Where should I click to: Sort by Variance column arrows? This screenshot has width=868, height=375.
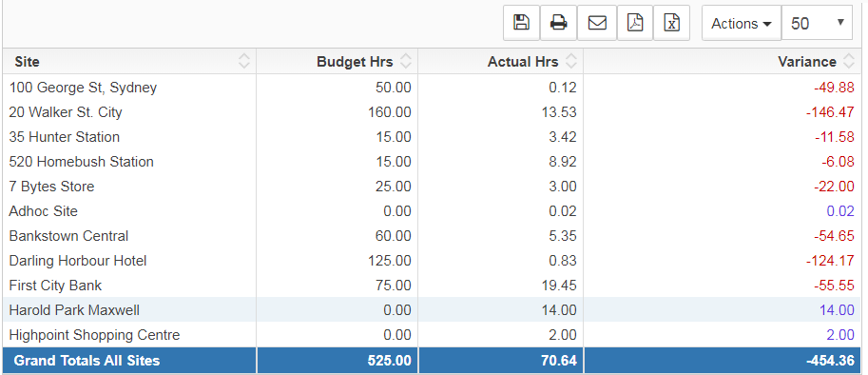(849, 62)
